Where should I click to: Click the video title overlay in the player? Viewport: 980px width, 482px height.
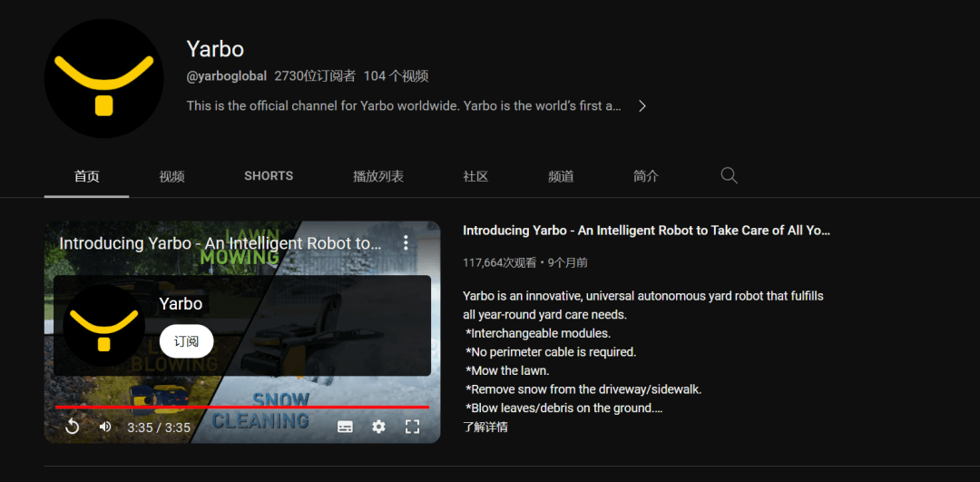220,243
